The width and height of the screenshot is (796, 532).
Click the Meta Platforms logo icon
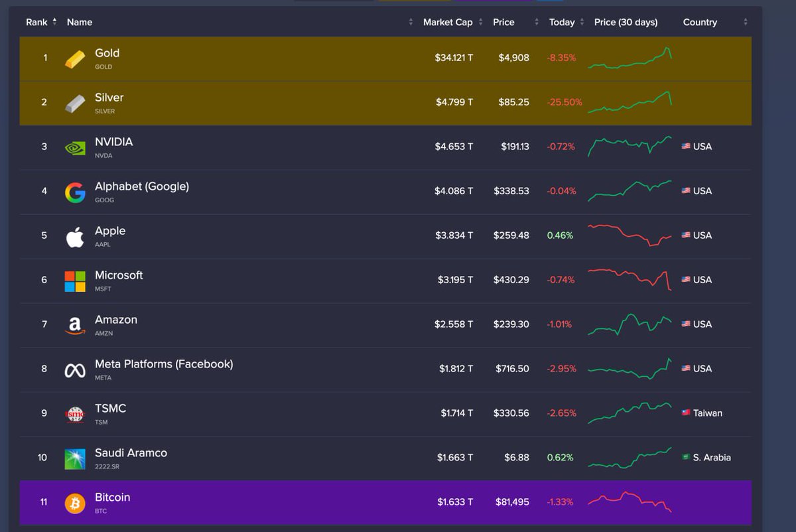[x=75, y=370]
